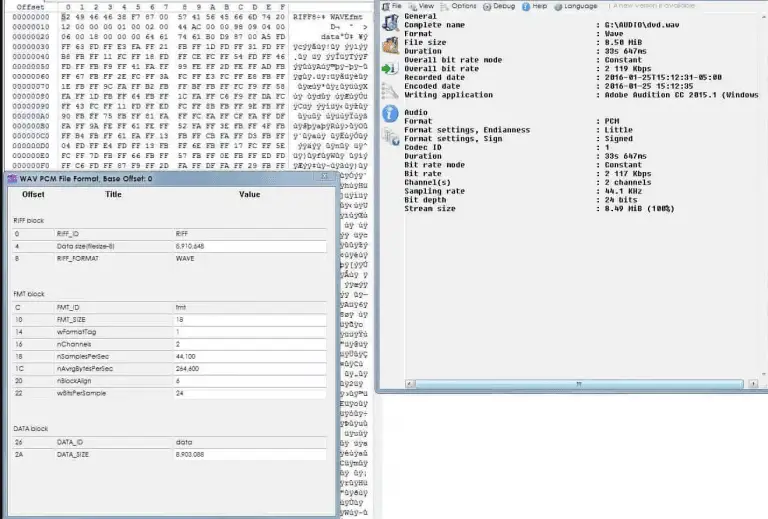Image resolution: width=768 pixels, height=519 pixels.
Task: Click the Bit depth value 24 bits
Action: [x=621, y=200]
